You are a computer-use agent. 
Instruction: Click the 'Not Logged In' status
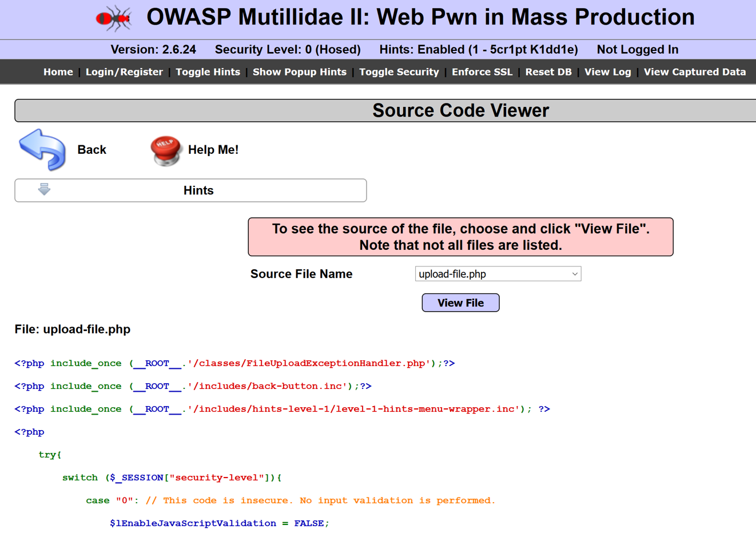click(x=638, y=50)
